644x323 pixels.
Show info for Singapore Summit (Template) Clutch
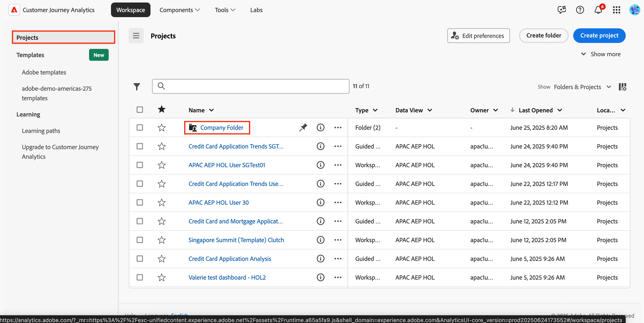[x=320, y=240]
